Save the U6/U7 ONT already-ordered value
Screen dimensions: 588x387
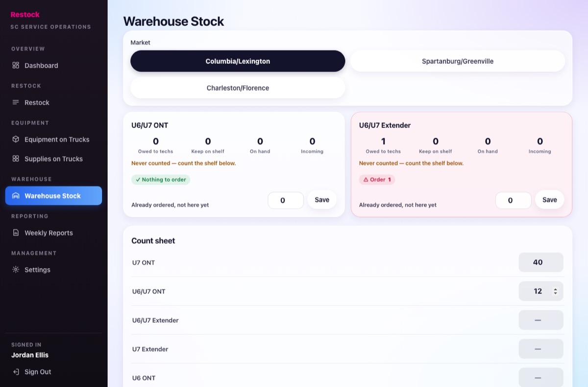pyautogui.click(x=322, y=200)
